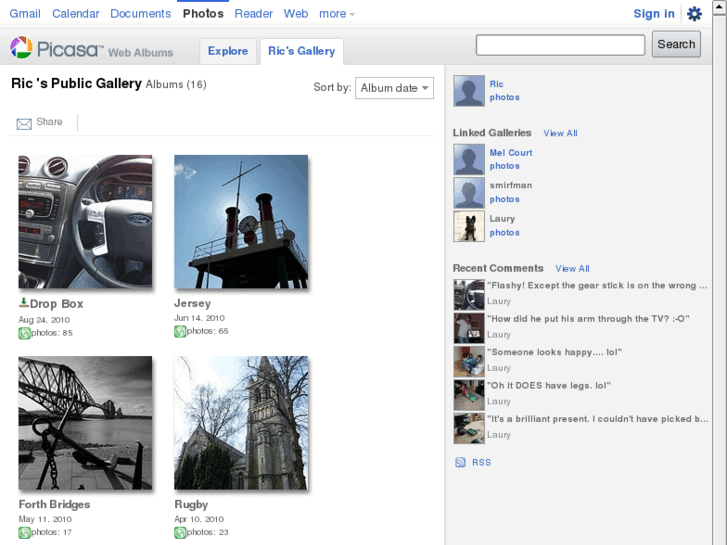Click Laury's dog avatar picture
The width and height of the screenshot is (727, 545).
[x=469, y=226]
